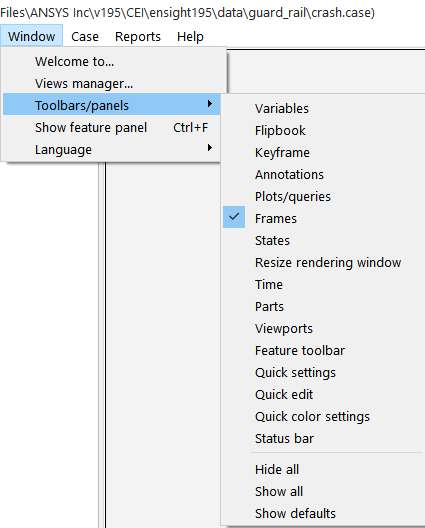
Task: Toggle the Flipbook panel
Action: click(323, 131)
